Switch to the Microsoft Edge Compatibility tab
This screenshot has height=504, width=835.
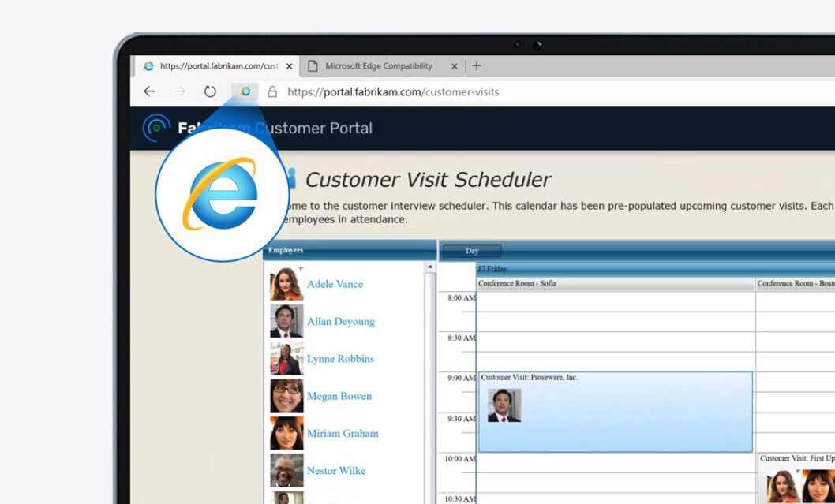pyautogui.click(x=377, y=66)
